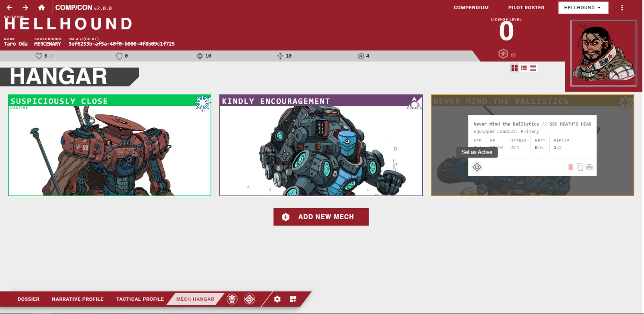Click the //ACTIVE label on Suspiciously Close

click(19, 108)
